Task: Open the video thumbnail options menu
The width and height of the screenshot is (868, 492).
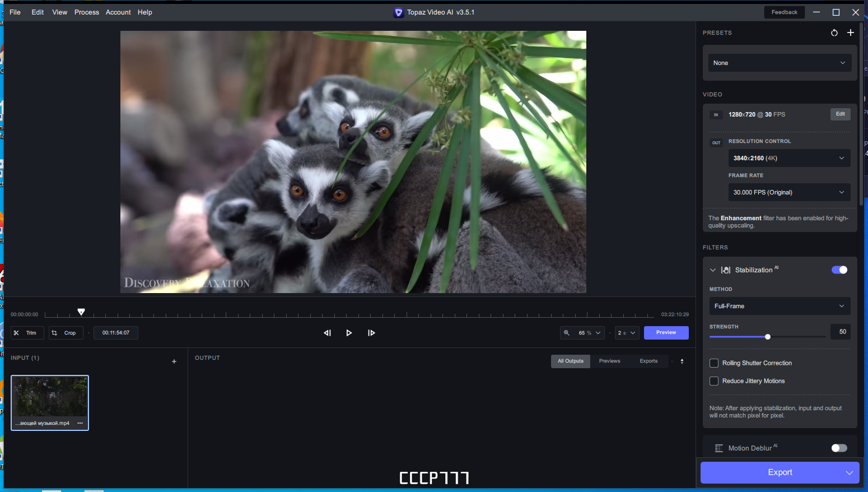Action: click(80, 423)
